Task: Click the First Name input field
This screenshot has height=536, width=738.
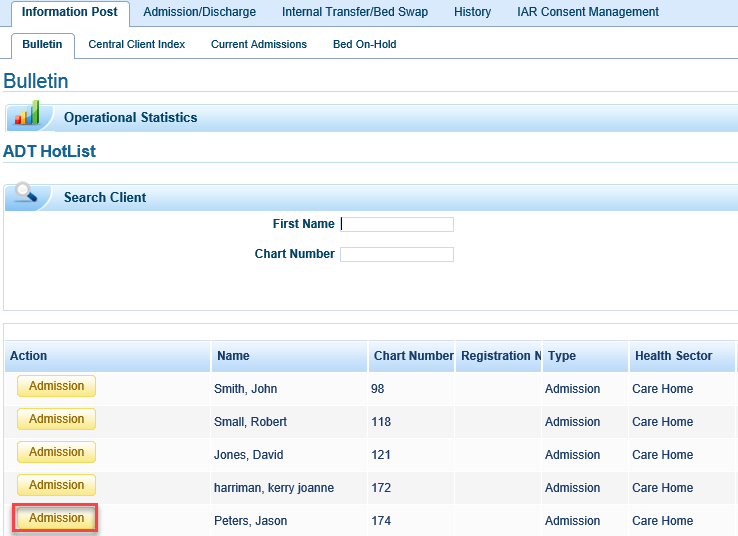Action: click(x=397, y=225)
